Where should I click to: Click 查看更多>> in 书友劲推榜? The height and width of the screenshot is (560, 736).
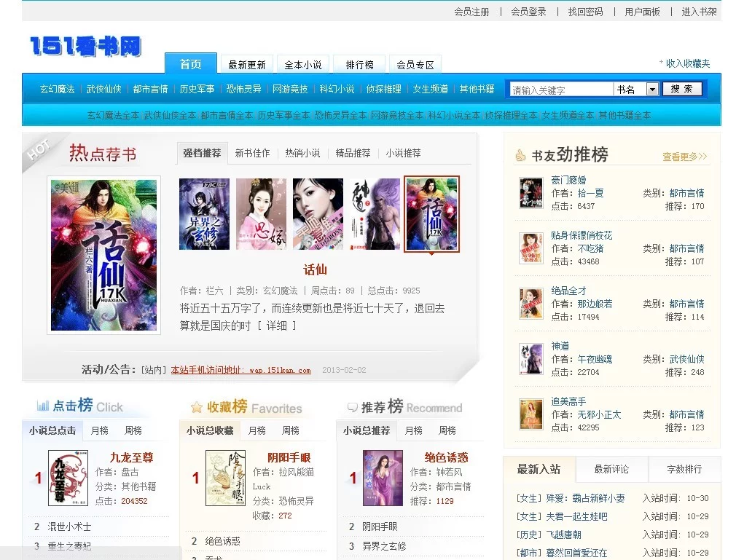(x=685, y=157)
